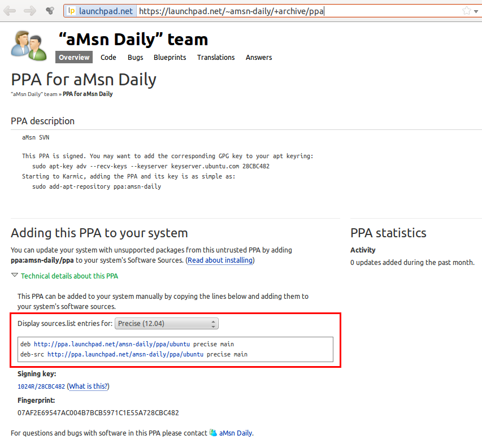Click the "sudo add-apt-repository ppa:amsn-daily" command text
The width and height of the screenshot is (482, 448).
[x=97, y=186]
